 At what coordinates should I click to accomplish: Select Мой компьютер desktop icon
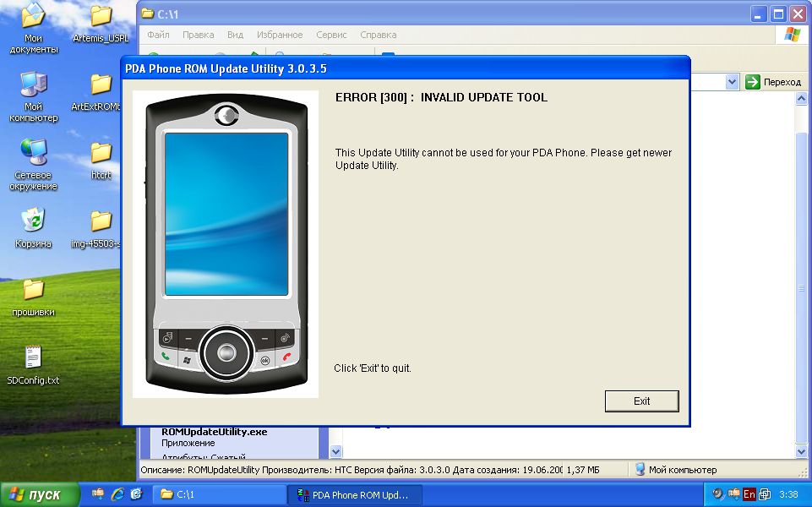click(33, 97)
